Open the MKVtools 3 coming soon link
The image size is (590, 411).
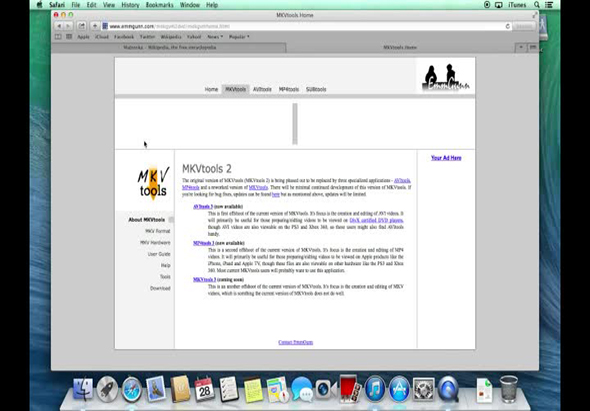[x=204, y=280]
